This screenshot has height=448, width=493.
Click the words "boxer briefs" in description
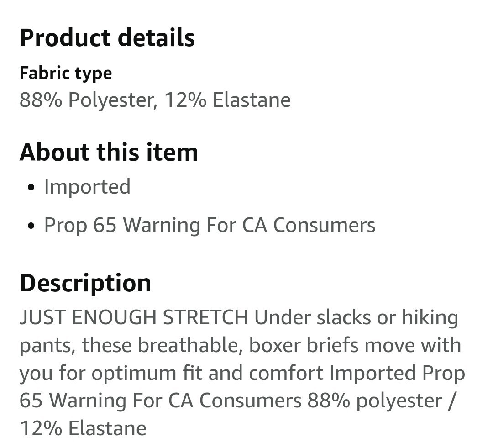(304, 345)
